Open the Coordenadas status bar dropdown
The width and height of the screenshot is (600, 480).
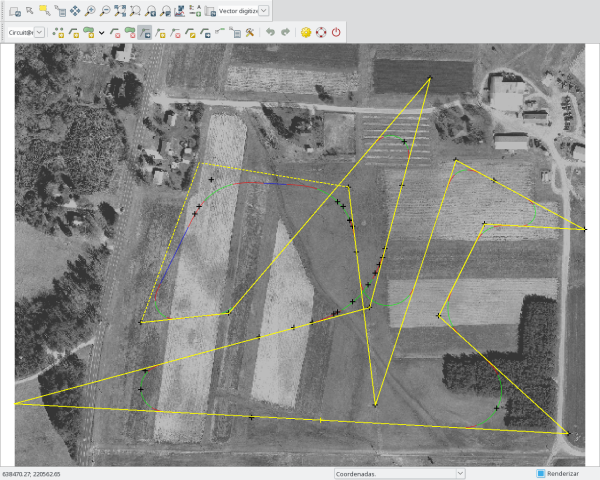[x=460, y=473]
